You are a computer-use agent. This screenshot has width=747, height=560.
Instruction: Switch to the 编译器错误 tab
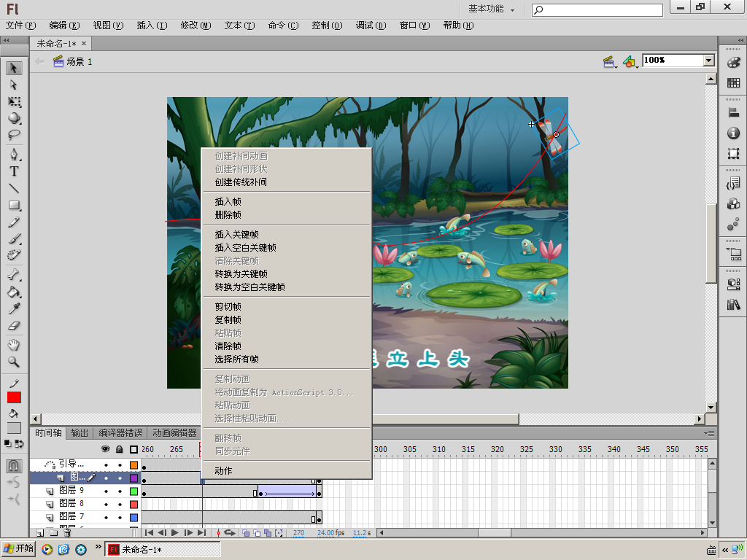coord(120,433)
